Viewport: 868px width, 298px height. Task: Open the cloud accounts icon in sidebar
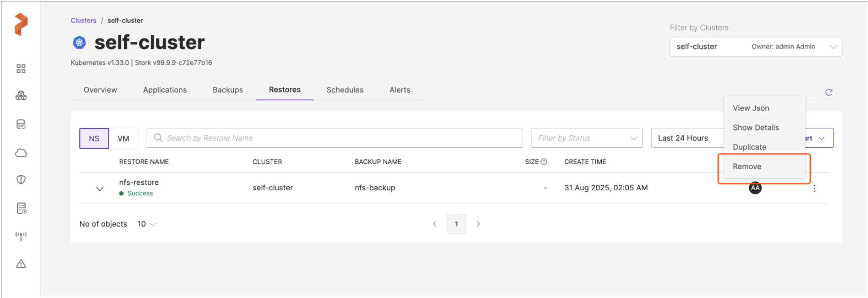click(21, 153)
